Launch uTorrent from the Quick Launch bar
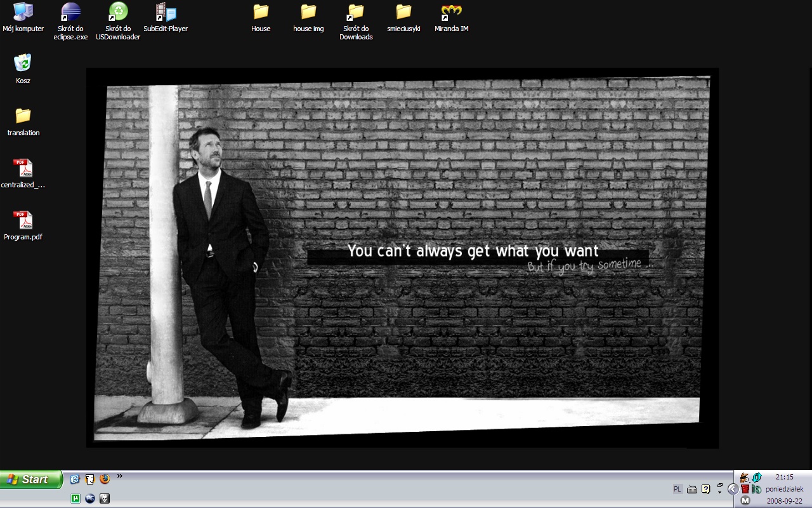Viewport: 812px width, 508px height. [75, 498]
